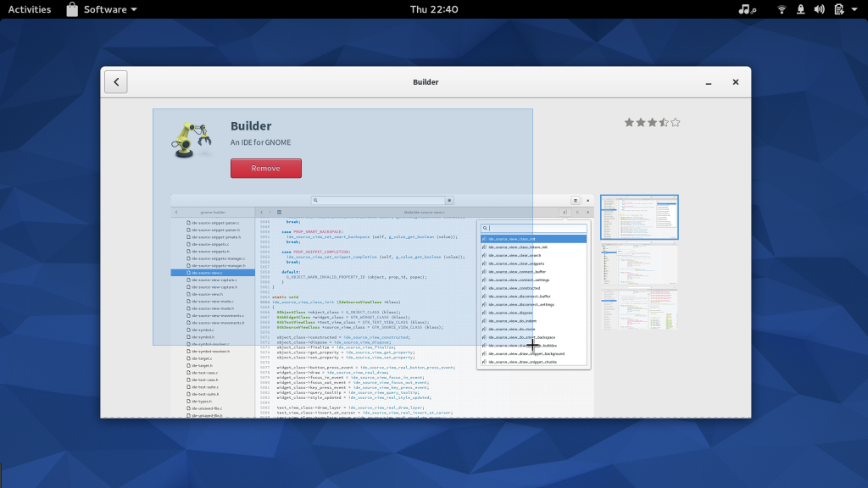Open the Activities overview
868x488 pixels.
point(29,9)
